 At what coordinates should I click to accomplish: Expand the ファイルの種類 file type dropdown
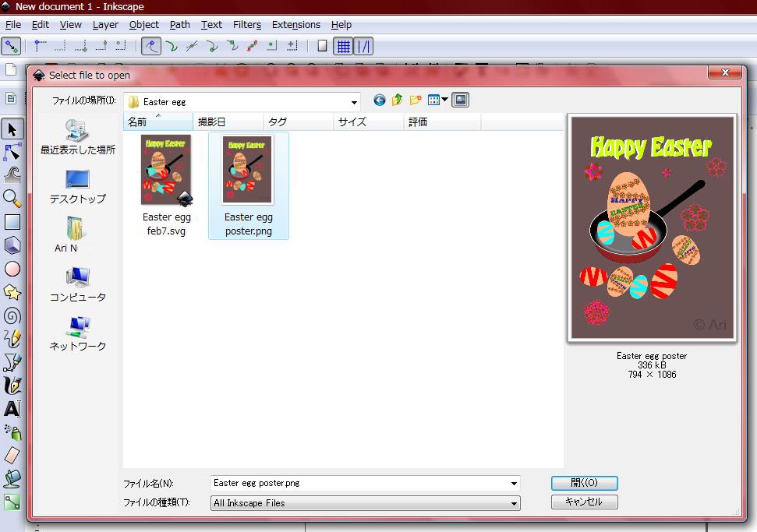click(x=513, y=502)
